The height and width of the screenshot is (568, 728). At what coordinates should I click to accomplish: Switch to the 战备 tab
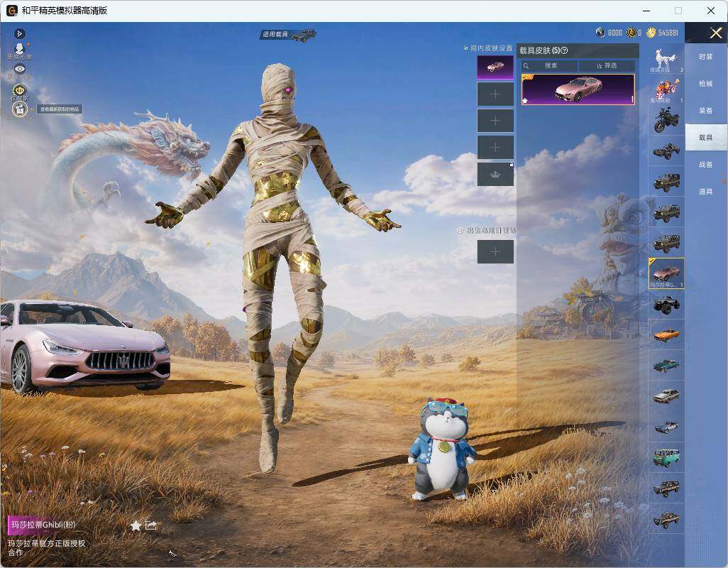coord(706,165)
